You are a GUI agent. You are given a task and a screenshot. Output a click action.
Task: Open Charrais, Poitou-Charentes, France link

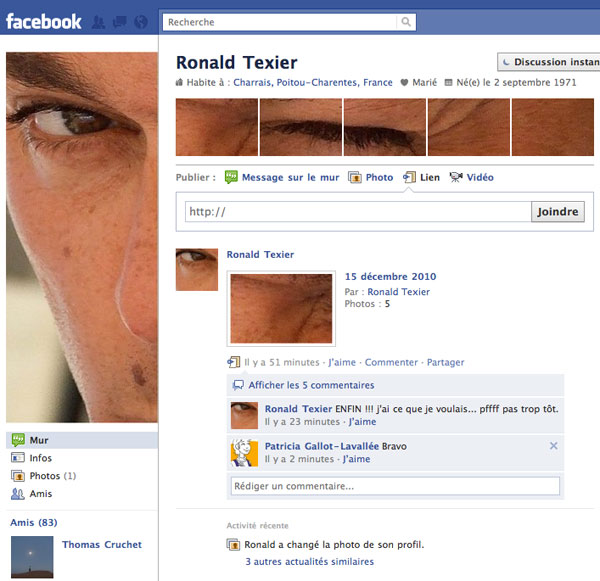(x=313, y=82)
